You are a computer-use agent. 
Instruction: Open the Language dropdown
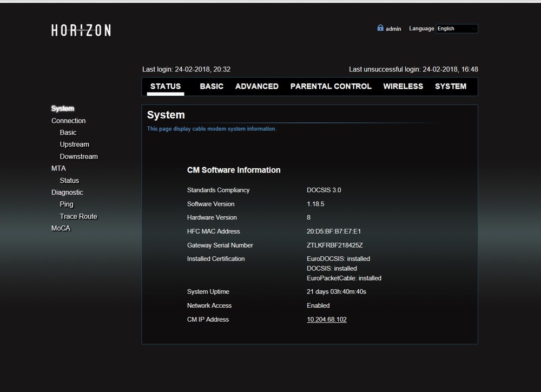[x=457, y=29]
